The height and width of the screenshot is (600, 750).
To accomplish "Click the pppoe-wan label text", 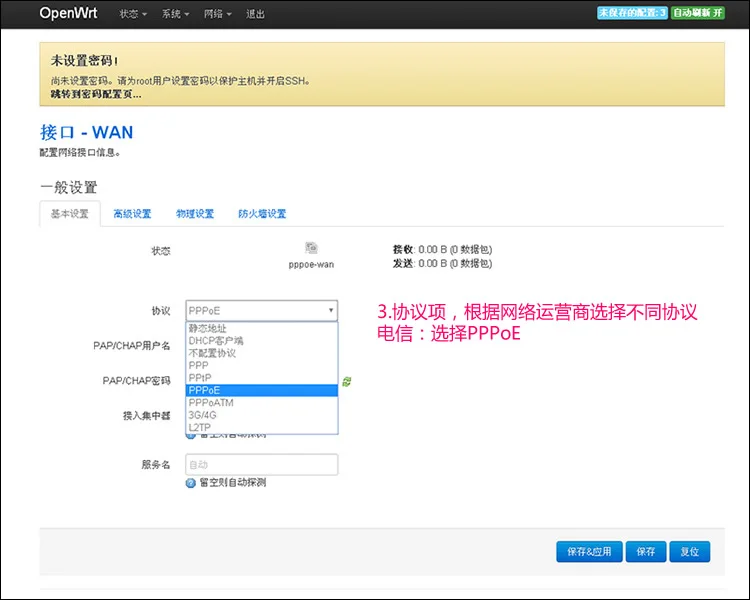I will [x=311, y=265].
